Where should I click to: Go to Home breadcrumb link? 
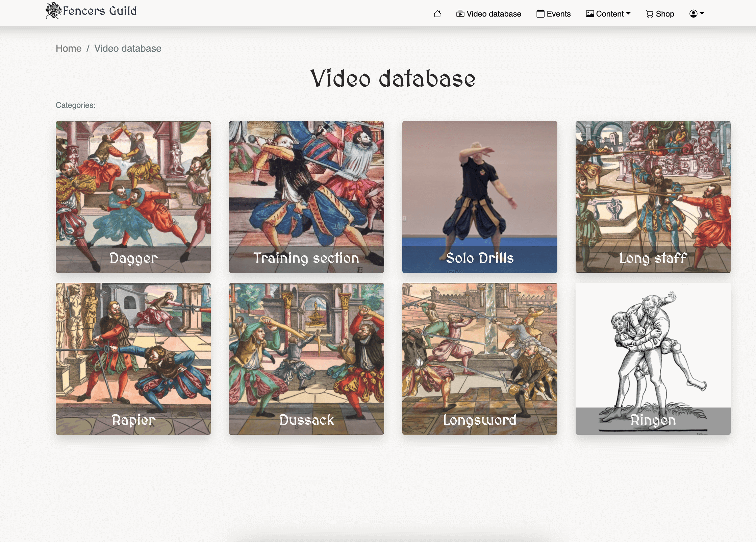point(69,48)
